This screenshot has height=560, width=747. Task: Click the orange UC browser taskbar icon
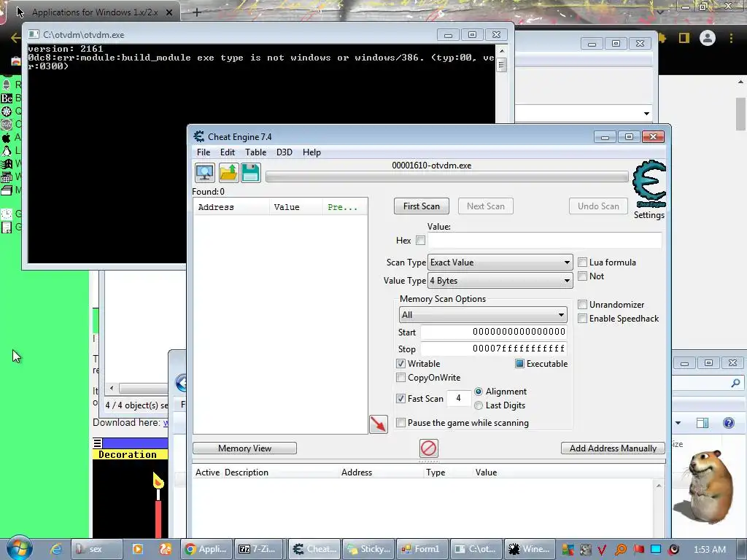point(166,549)
